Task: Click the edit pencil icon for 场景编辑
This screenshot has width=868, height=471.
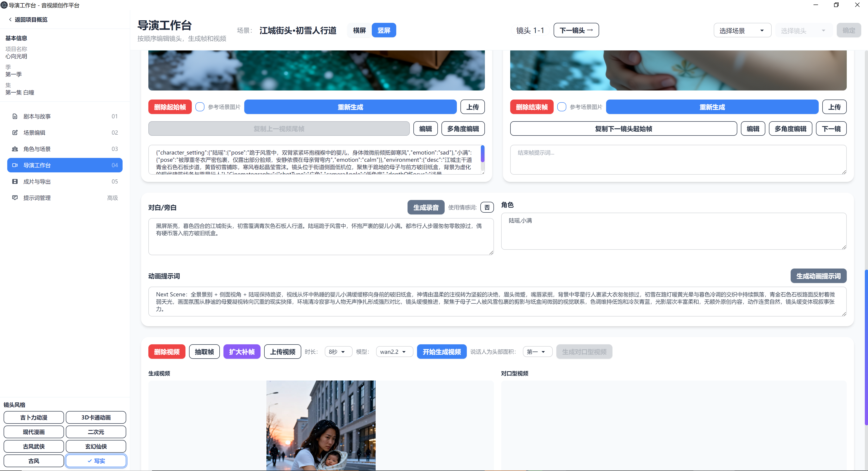Action: click(x=15, y=133)
